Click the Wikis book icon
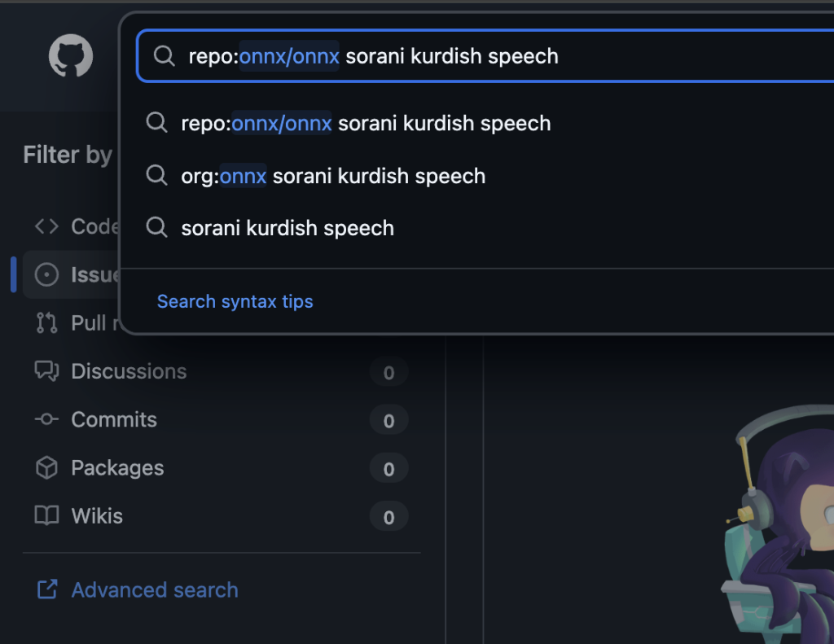834x644 pixels. 46,516
